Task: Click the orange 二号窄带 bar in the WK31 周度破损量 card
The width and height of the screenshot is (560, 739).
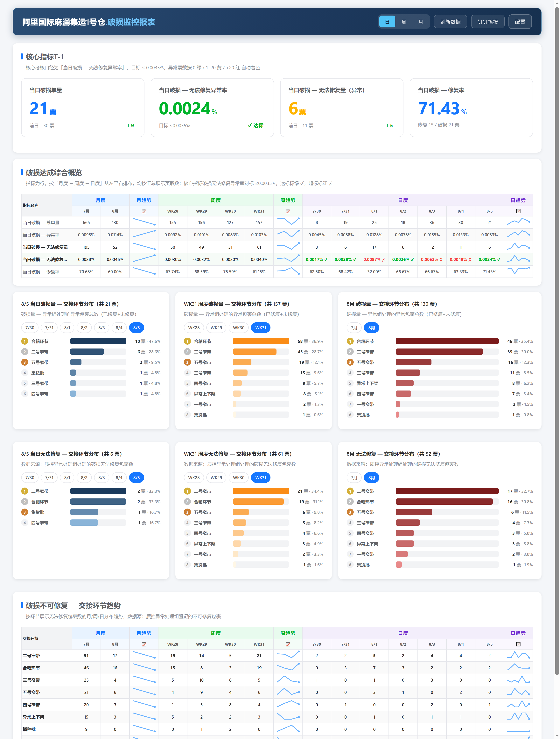Action: click(255, 352)
